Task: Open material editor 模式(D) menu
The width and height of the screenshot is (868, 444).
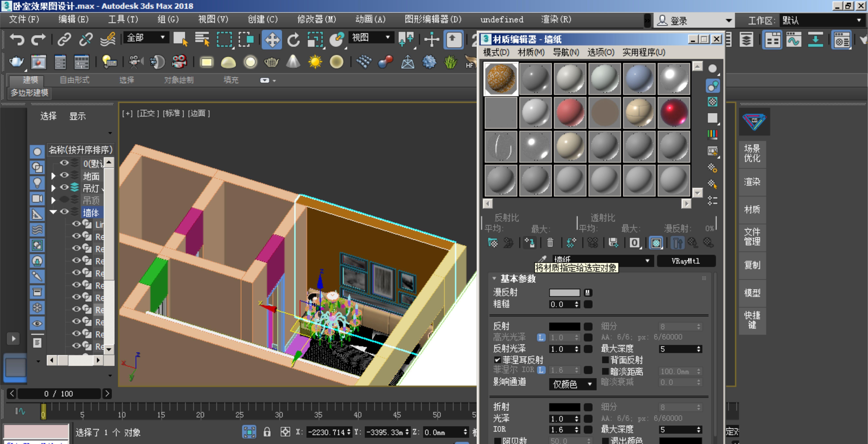Action: [x=496, y=52]
